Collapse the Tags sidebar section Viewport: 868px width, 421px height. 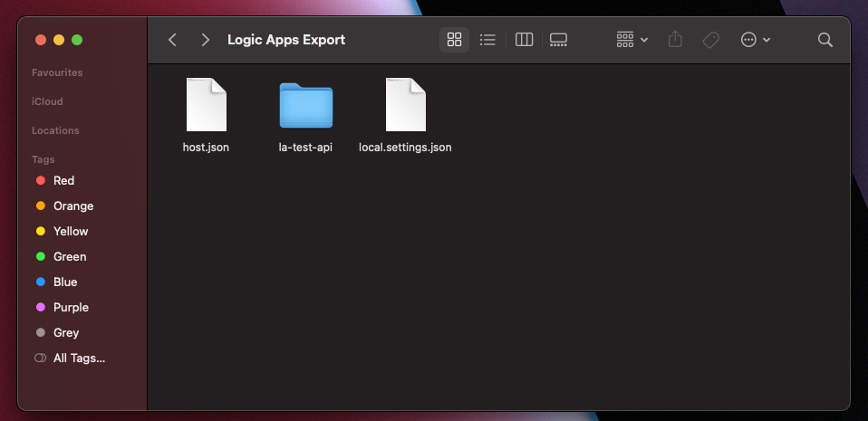43,159
